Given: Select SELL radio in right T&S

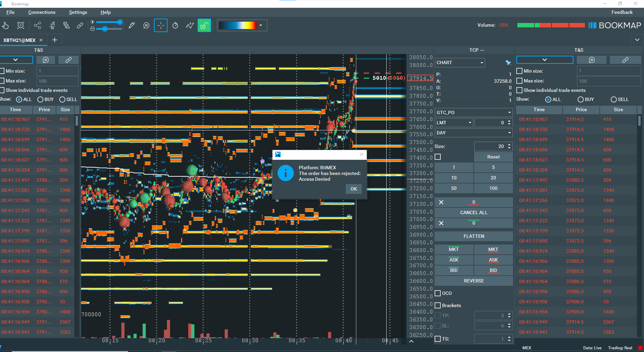Looking at the screenshot, I should (x=614, y=99).
